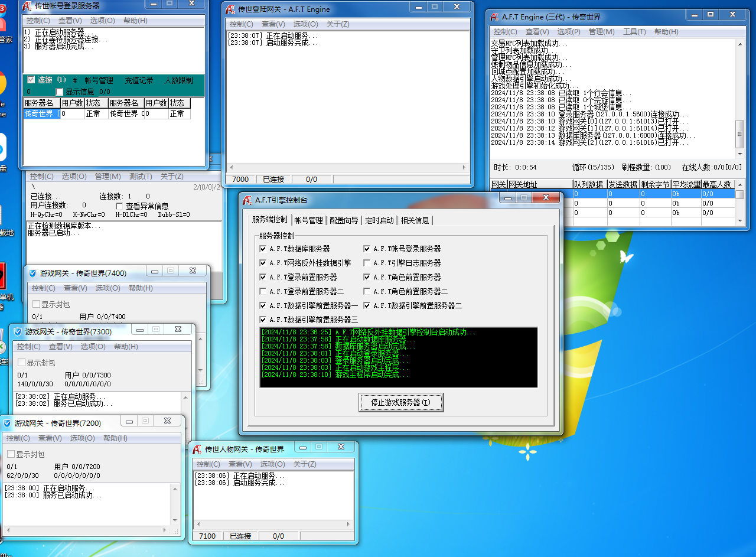Uncheck A.F.T帐号登录服务器 checkbox
Viewport: 756px width, 557px height.
tap(367, 249)
